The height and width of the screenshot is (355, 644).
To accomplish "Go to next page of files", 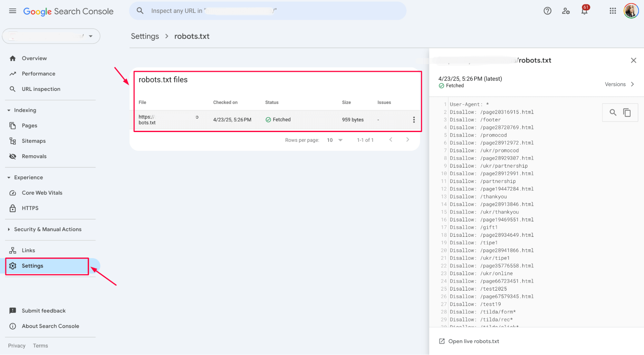I will (408, 140).
